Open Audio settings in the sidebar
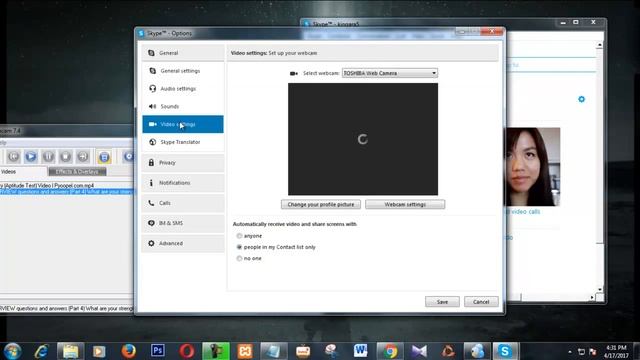 [183, 89]
